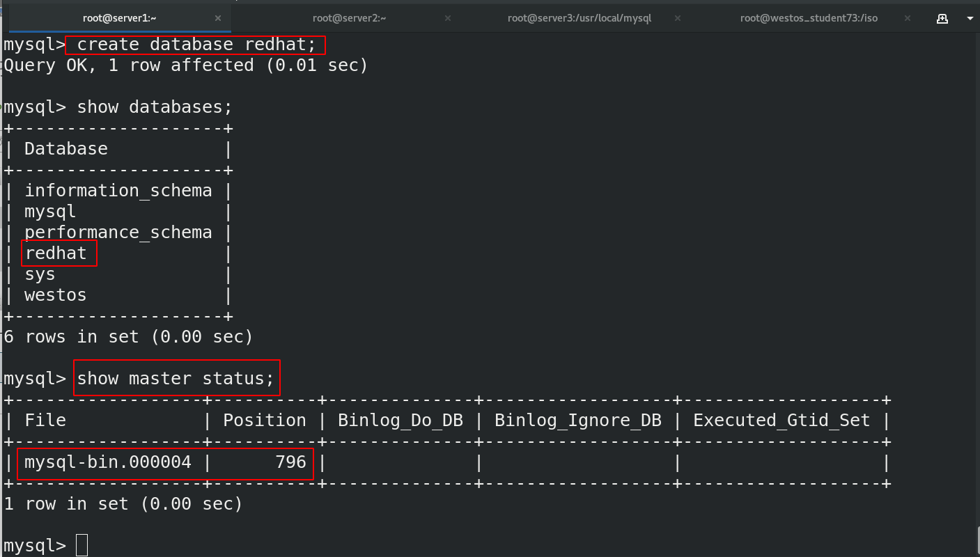
Task: Click the 'mysql-bin.000004' file value
Action: click(x=108, y=462)
